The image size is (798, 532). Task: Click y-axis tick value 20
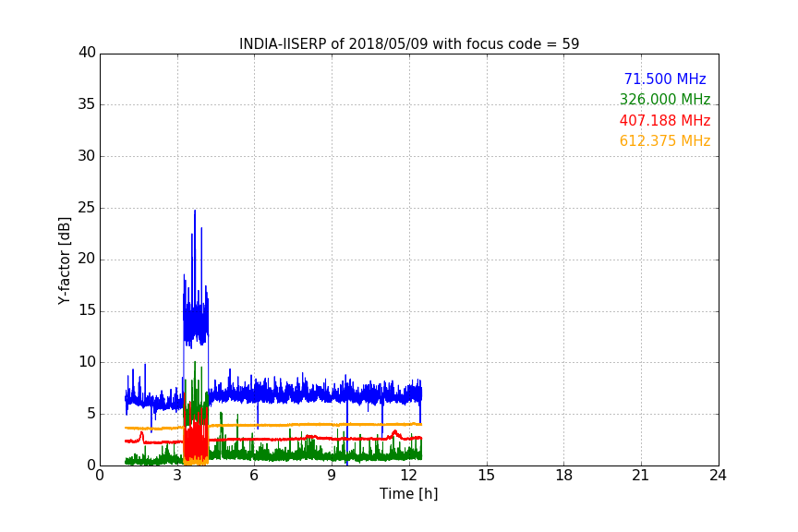tap(87, 259)
